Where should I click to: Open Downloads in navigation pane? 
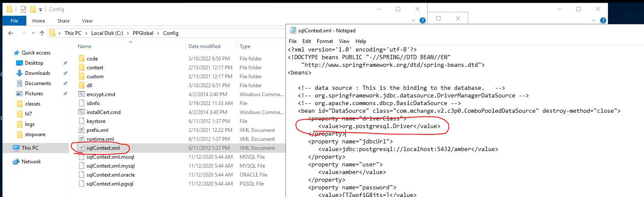point(37,73)
